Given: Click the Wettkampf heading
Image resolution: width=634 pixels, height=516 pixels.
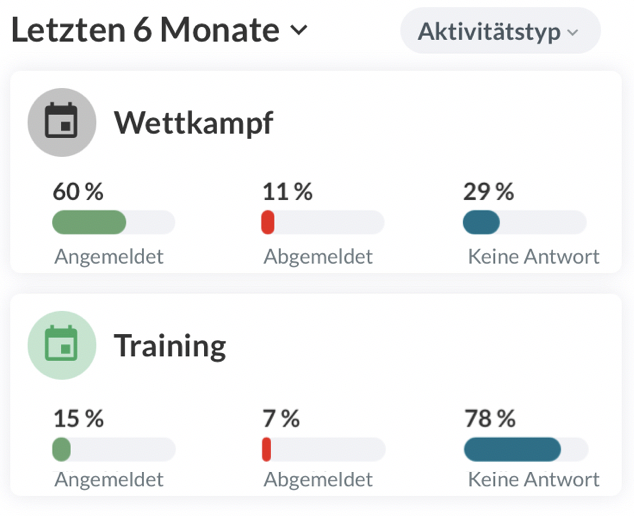Looking at the screenshot, I should click(193, 123).
